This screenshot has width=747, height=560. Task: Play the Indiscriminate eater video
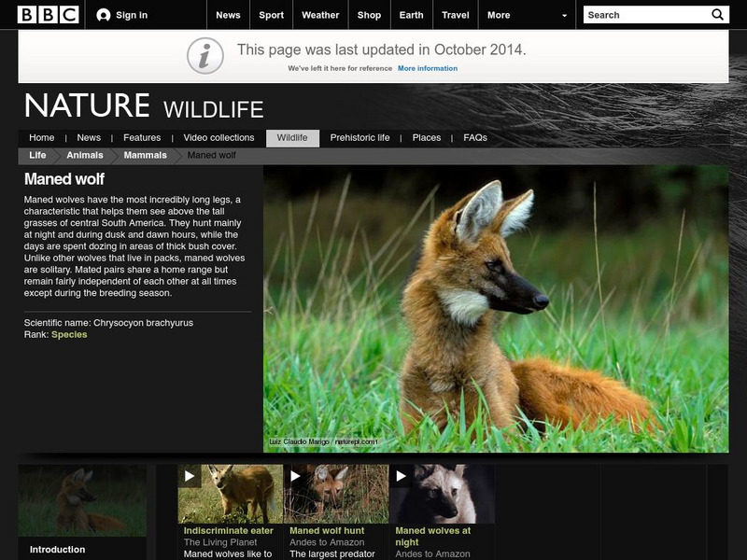tap(190, 476)
